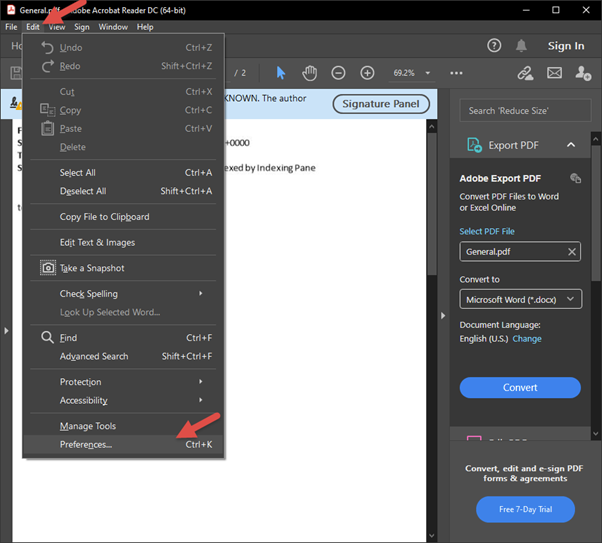Click the Take a Snapshot camera icon
Screen dimensions: 602x543
coord(48,268)
